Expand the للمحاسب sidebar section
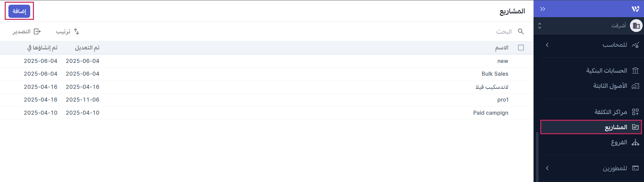The height and width of the screenshot is (182, 644). (x=547, y=45)
